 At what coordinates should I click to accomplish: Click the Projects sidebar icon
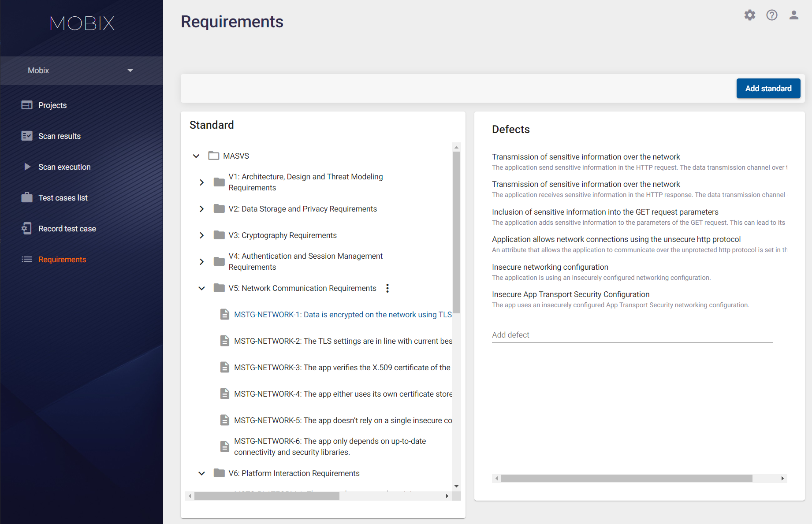[x=27, y=105]
